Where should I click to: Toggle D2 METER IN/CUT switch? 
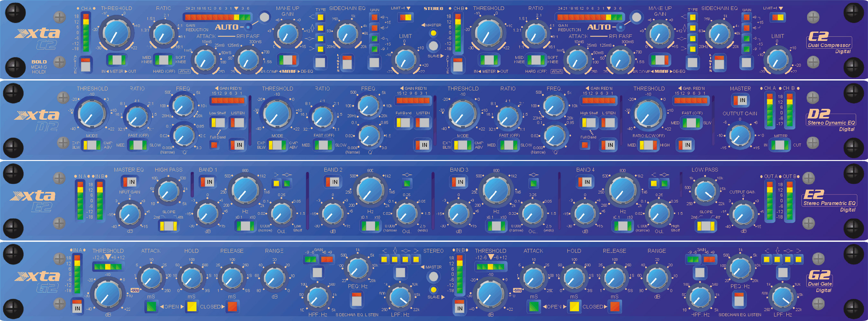[780, 145]
